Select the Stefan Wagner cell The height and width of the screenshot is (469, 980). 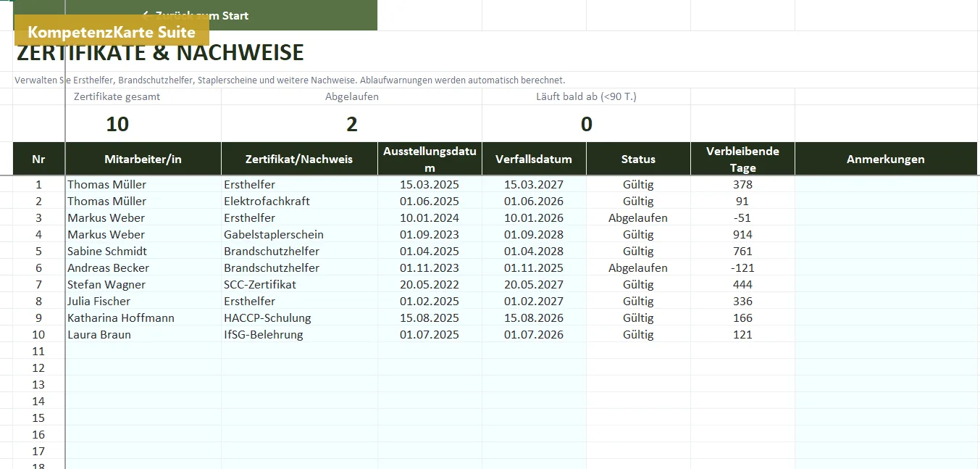(x=143, y=284)
